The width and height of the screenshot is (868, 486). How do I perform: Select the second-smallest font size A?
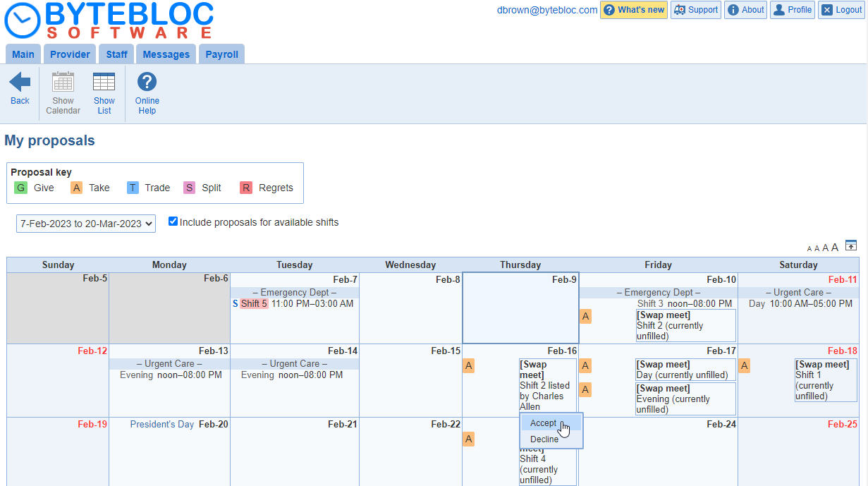tap(817, 248)
